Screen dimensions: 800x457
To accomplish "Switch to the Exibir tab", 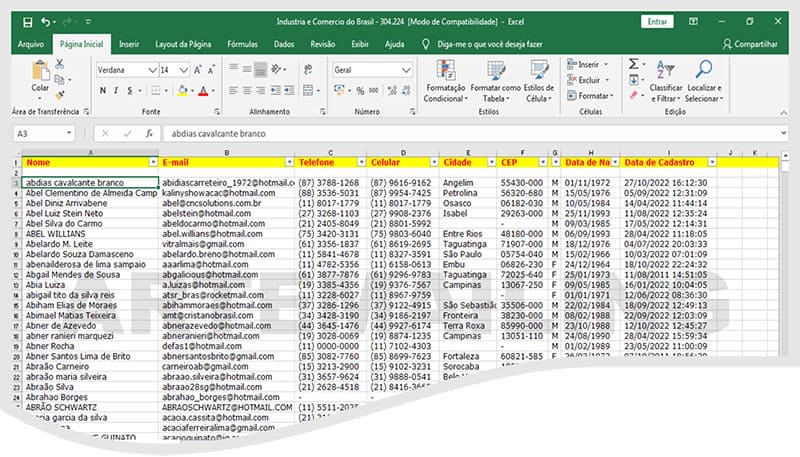I will (360, 44).
